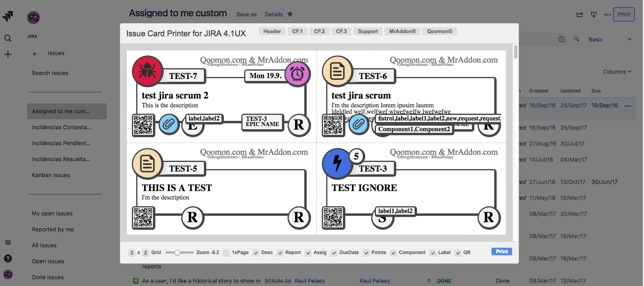Open the help question mark icon
This screenshot has height=286, width=644.
[8, 258]
